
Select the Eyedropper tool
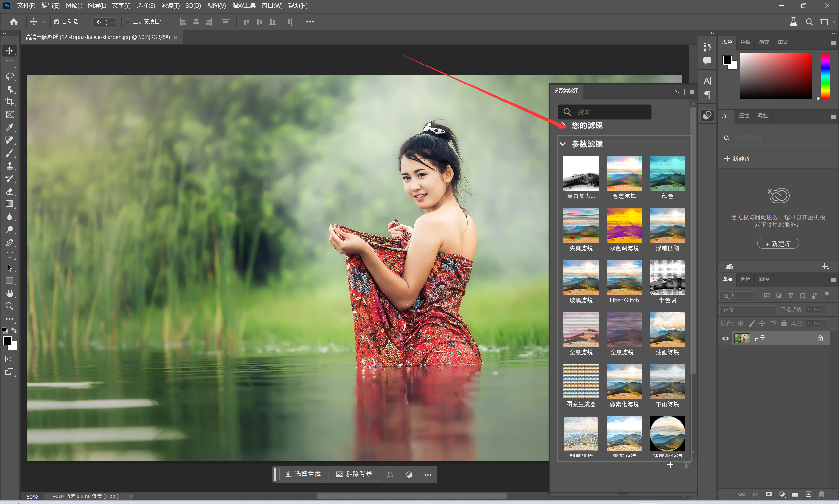pyautogui.click(x=10, y=127)
